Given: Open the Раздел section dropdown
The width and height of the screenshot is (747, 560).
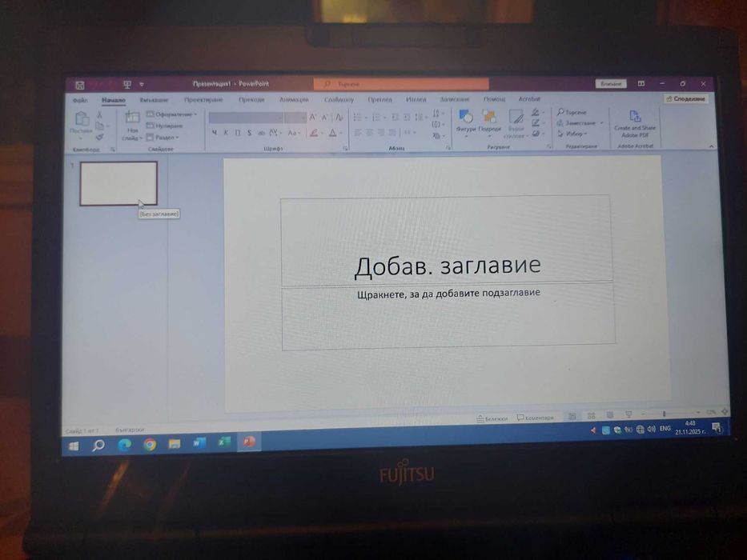Looking at the screenshot, I should pyautogui.click(x=163, y=137).
